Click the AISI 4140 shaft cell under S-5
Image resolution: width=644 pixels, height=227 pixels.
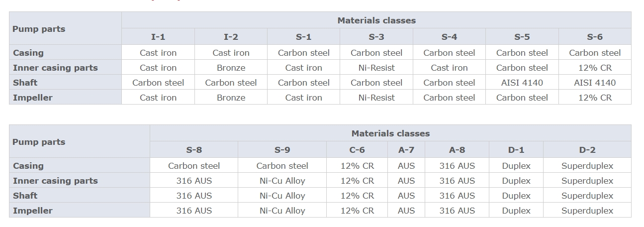(x=522, y=83)
